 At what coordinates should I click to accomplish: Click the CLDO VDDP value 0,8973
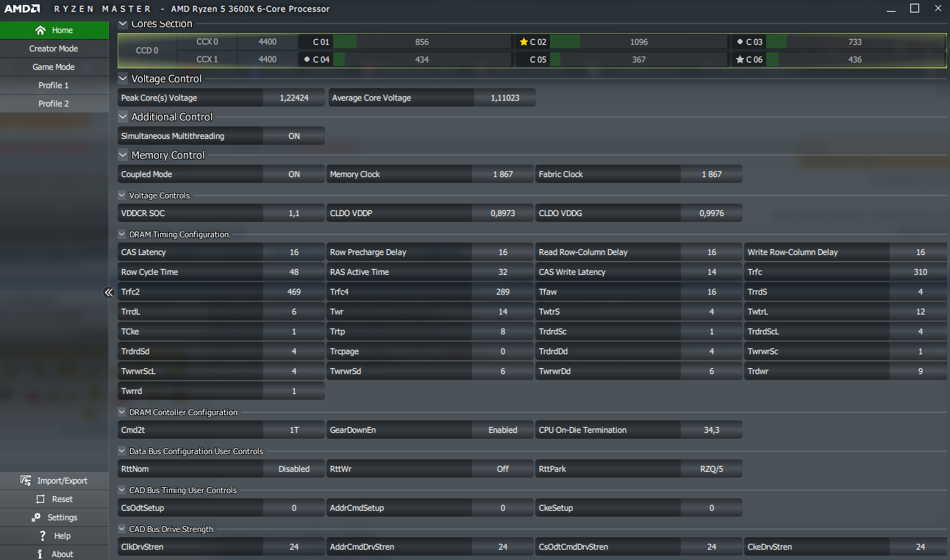(x=503, y=213)
